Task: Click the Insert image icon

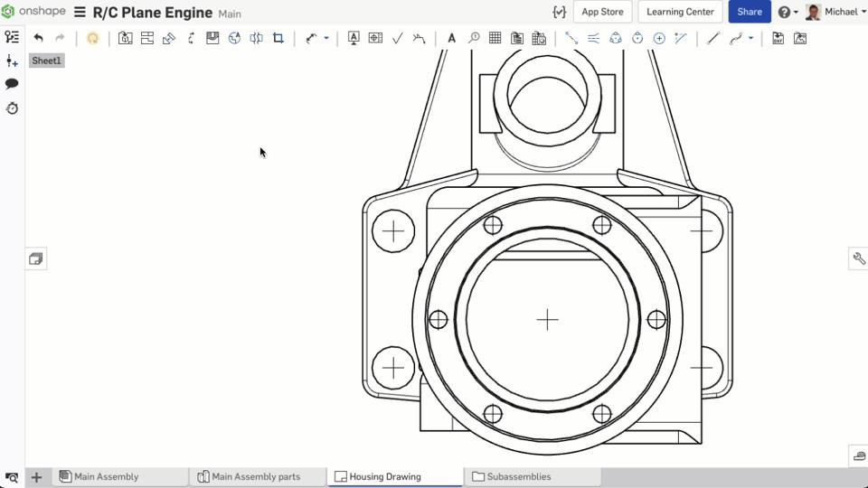Action: click(800, 38)
